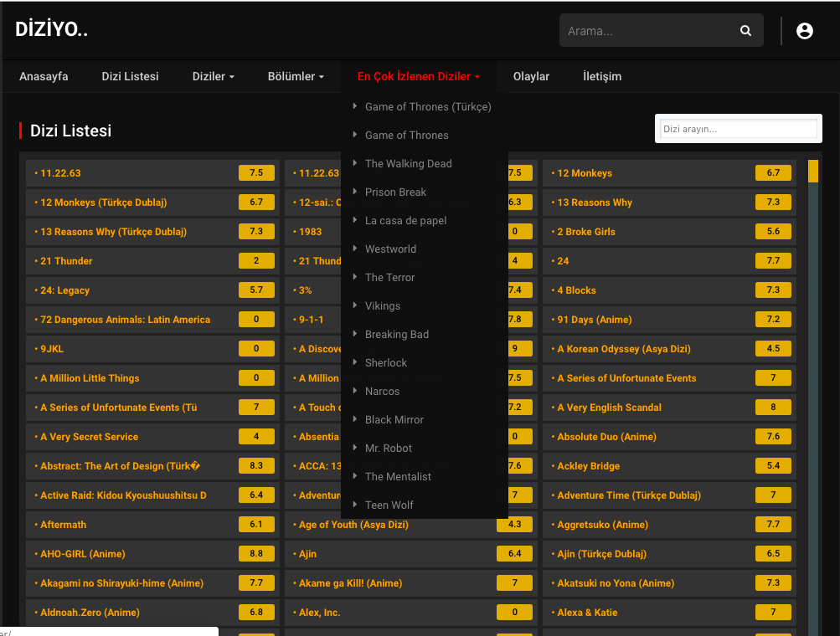Open Alexa & Katie link

(587, 612)
